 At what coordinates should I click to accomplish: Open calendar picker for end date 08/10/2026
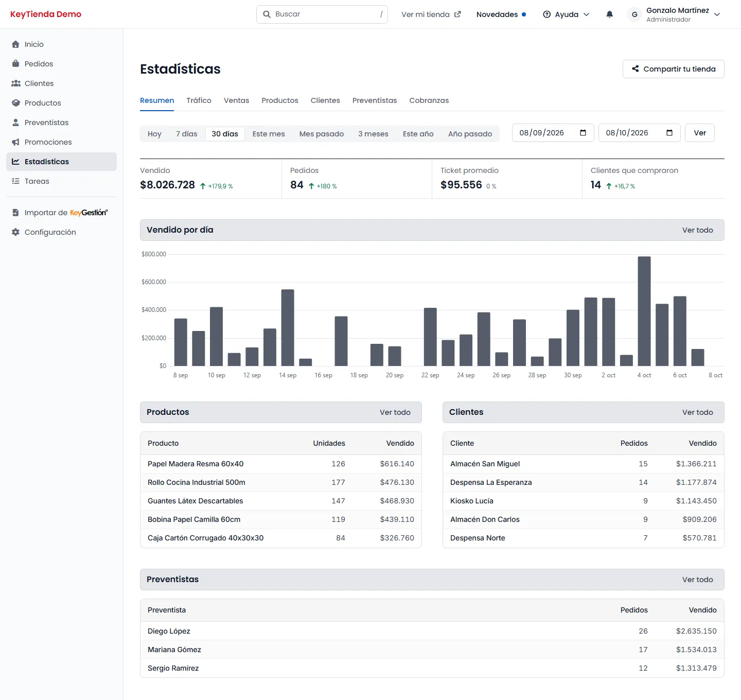[669, 133]
